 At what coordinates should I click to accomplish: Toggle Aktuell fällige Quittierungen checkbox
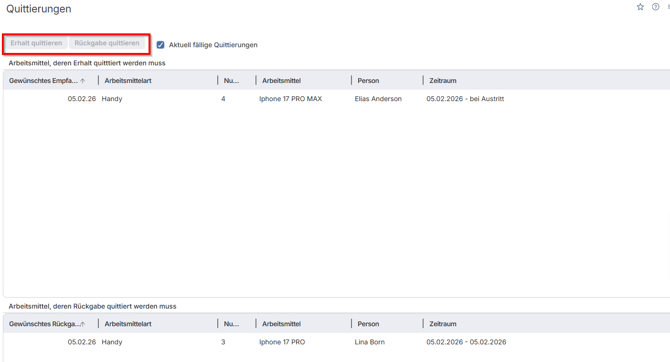[160, 45]
